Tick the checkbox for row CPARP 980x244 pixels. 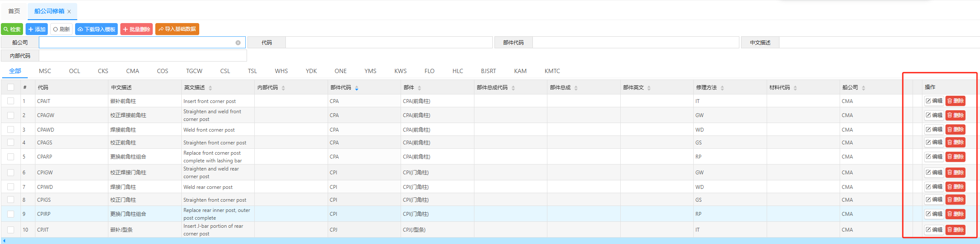(x=11, y=157)
